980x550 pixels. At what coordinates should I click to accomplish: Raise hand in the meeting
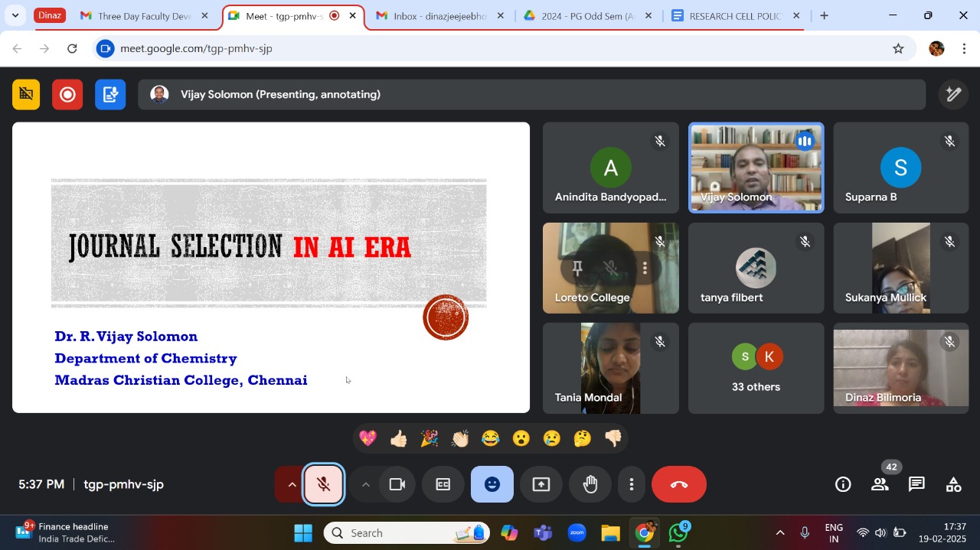point(590,484)
